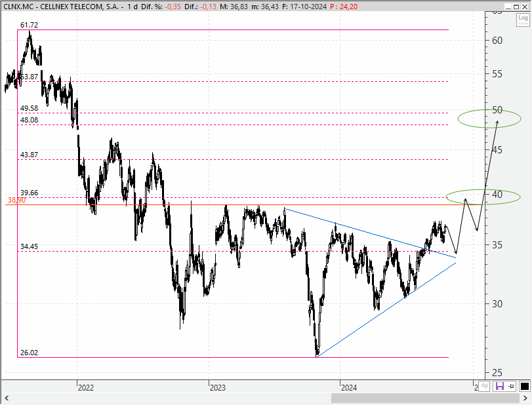Viewport: 532px width, 405px height.
Task: Click the red P: 24,20 value
Action: (x=344, y=7)
